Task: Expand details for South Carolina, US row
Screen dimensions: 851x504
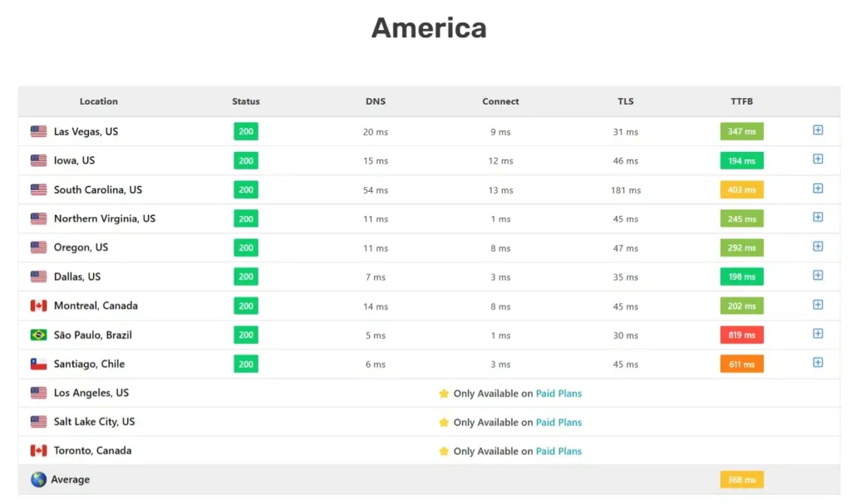Action: pyautogui.click(x=818, y=188)
